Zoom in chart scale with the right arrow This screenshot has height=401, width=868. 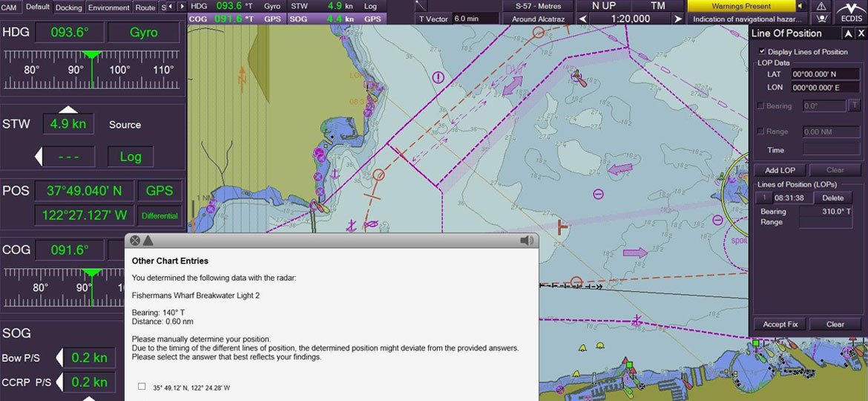[677, 19]
